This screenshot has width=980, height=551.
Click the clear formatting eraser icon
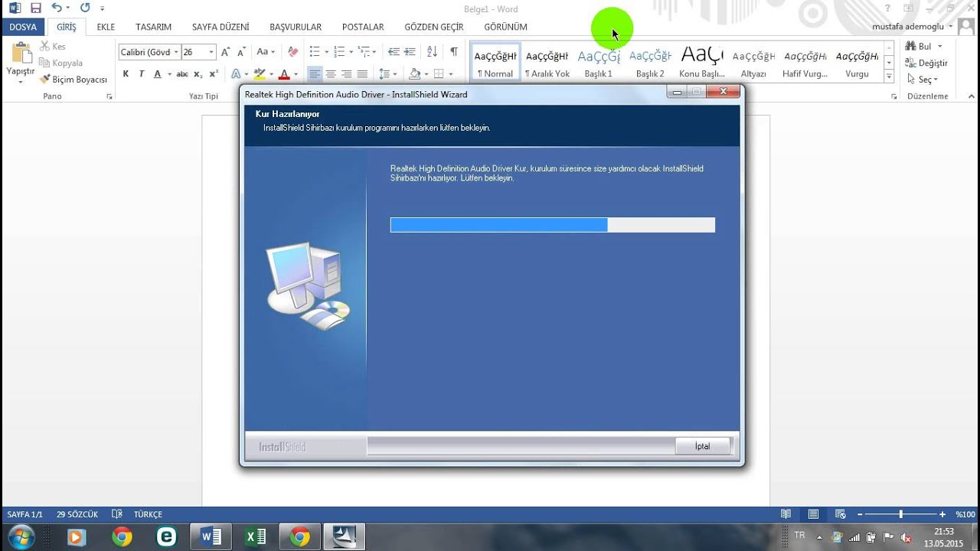292,52
